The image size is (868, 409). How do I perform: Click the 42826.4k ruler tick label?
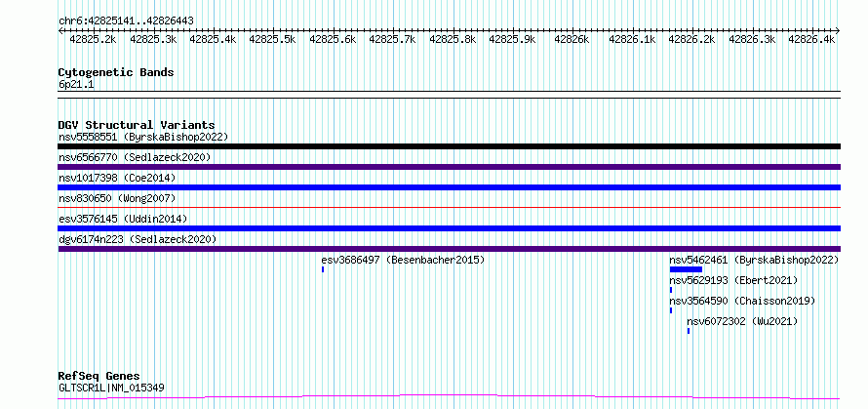coord(812,39)
